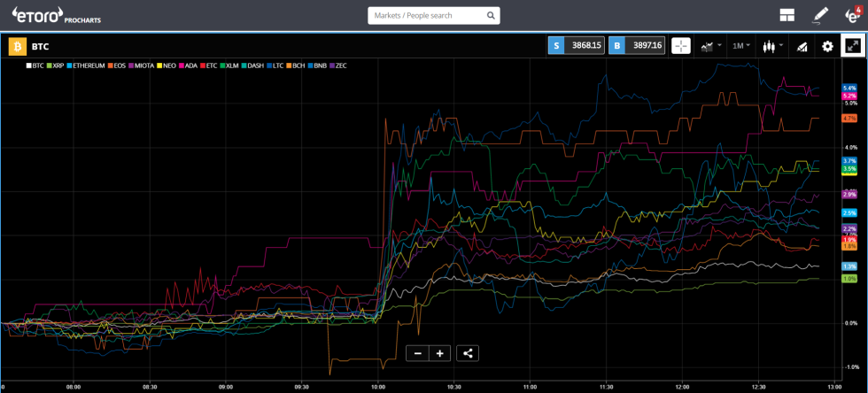Screen dimensions: 868x393
Task: Open the chart layout grid selector
Action: (x=787, y=15)
